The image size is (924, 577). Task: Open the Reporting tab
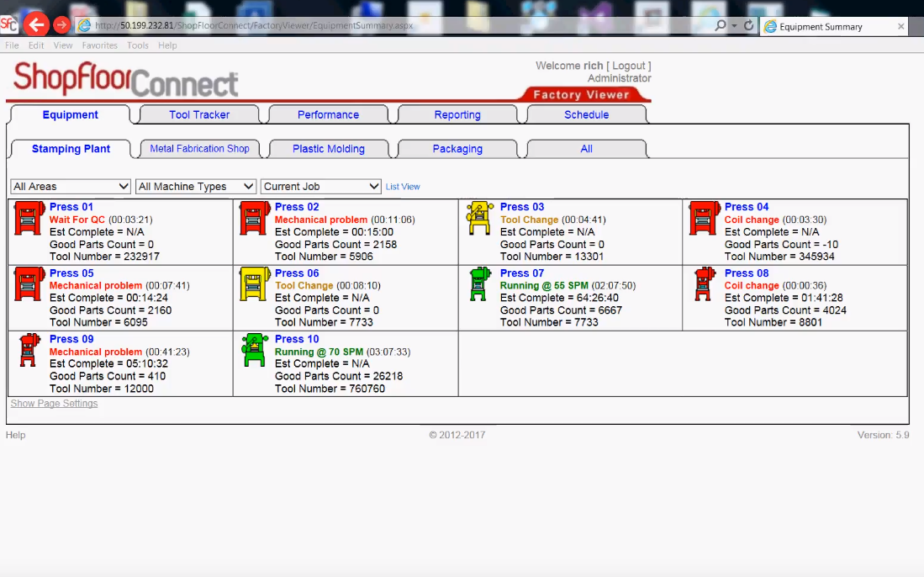[457, 115]
